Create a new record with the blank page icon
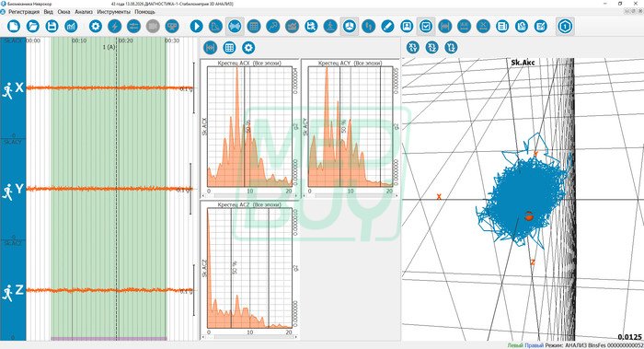This screenshot has width=644, height=349. pyautogui.click(x=14, y=27)
